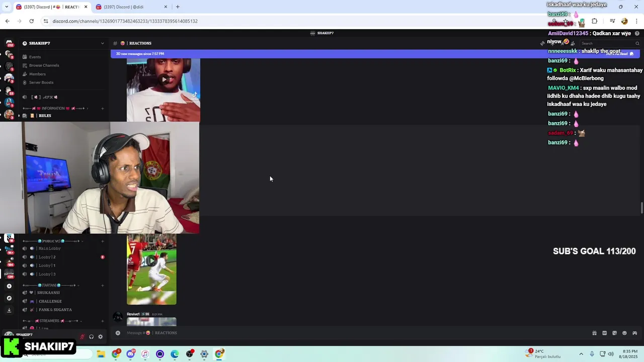Image resolution: width=644 pixels, height=362 pixels.
Task: Open attachment plus button in message bar
Action: (118, 333)
